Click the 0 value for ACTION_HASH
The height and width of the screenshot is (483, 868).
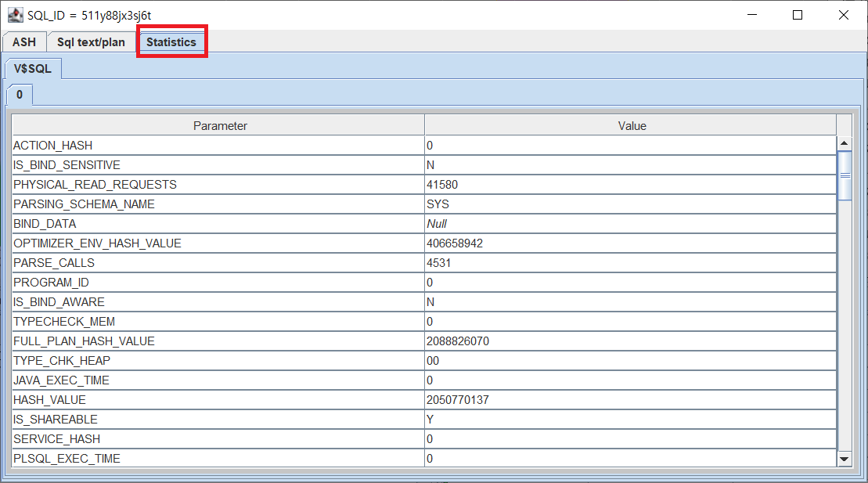click(x=631, y=146)
